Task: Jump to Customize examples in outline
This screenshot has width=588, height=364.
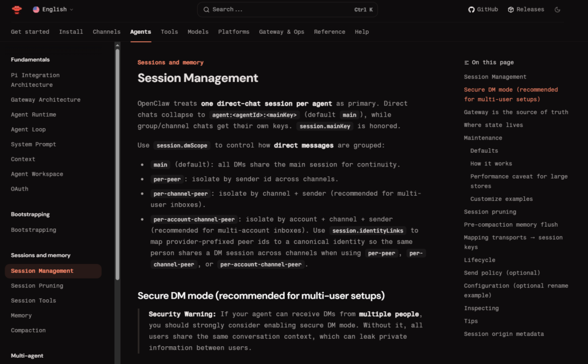Action: [501, 199]
